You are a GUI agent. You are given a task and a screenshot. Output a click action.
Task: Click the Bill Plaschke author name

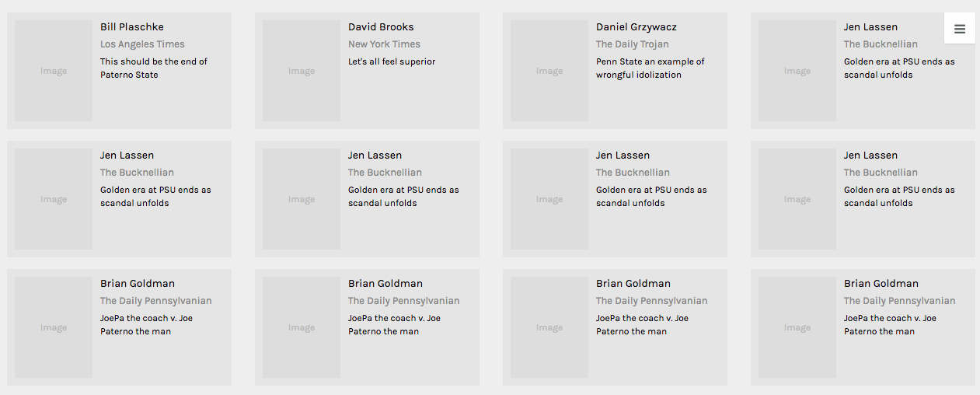132,27
